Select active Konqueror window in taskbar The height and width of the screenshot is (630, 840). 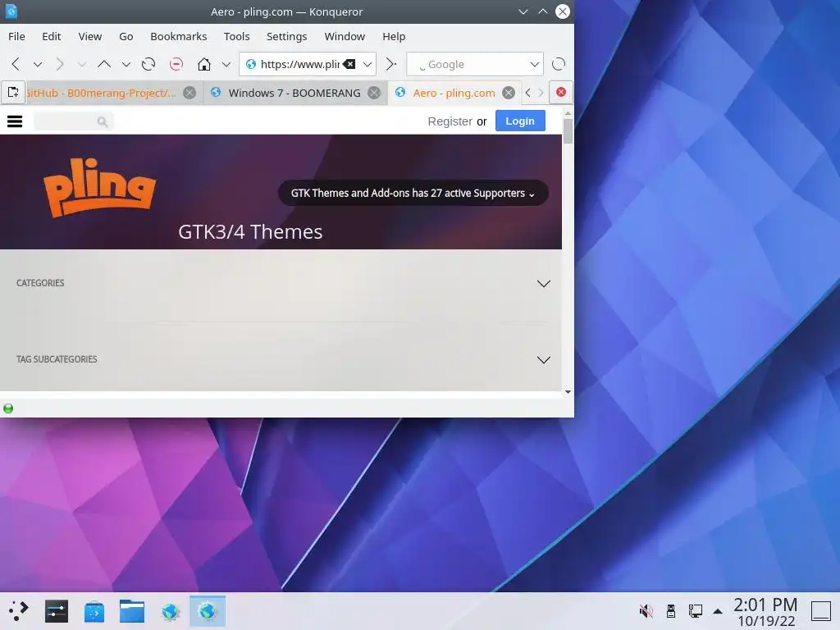pos(208,611)
